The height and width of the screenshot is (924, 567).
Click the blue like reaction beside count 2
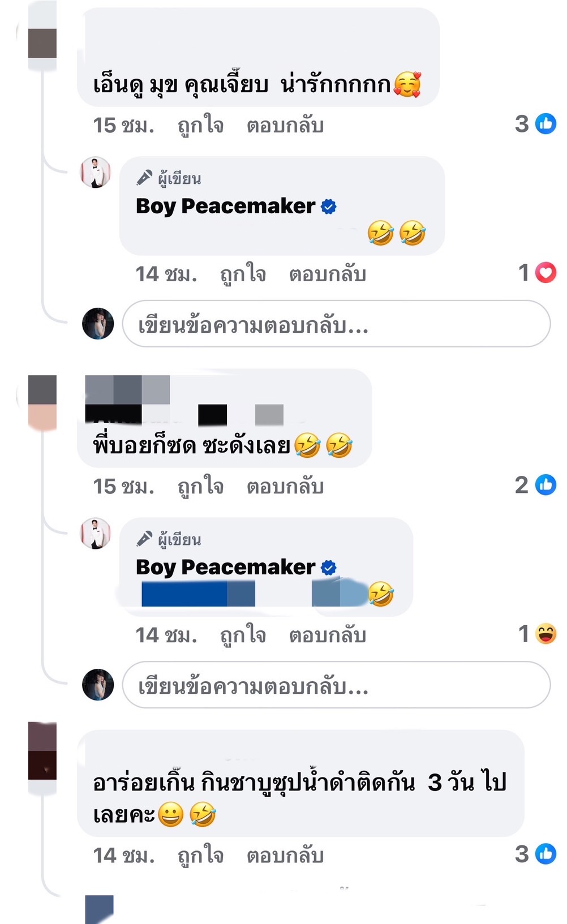pos(545,485)
